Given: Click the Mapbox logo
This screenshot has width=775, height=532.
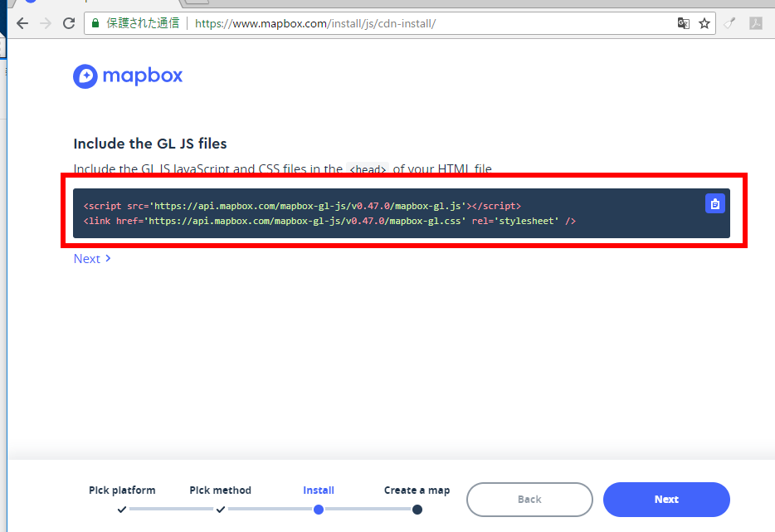Looking at the screenshot, I should tap(128, 76).
